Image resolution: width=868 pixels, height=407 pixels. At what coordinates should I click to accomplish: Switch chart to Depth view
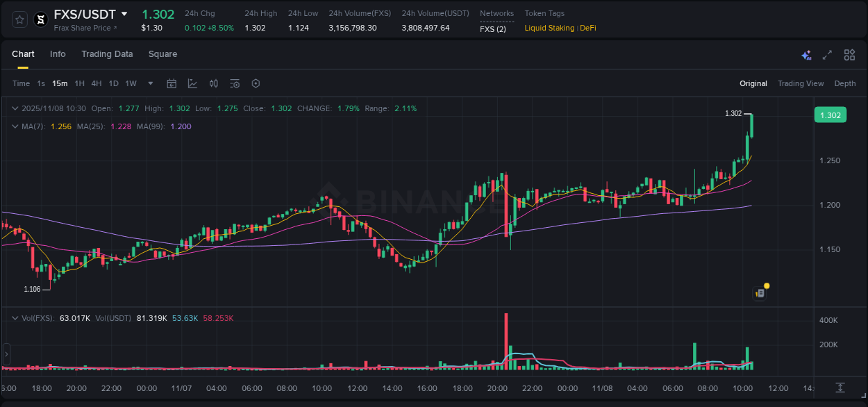tap(845, 83)
